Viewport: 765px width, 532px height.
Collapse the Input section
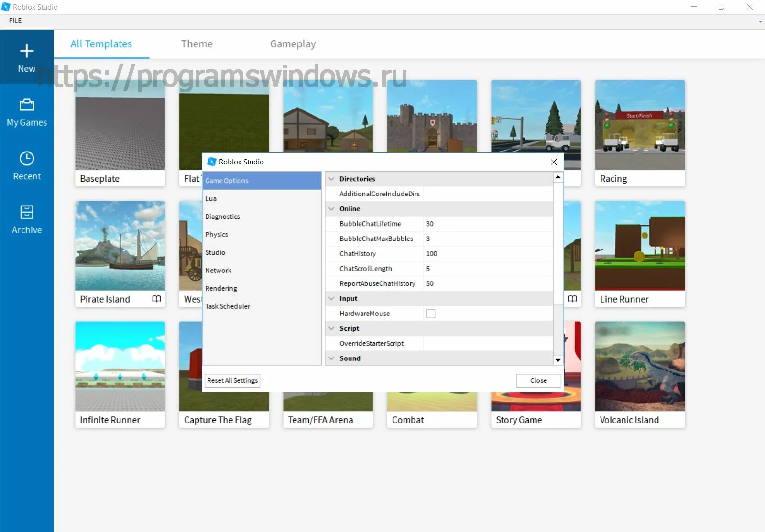pos(331,299)
